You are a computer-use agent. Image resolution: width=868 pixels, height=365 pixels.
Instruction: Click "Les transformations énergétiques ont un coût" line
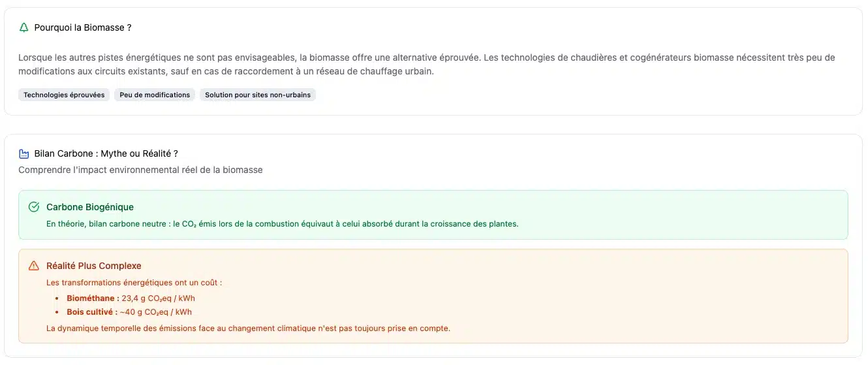pyautogui.click(x=134, y=283)
